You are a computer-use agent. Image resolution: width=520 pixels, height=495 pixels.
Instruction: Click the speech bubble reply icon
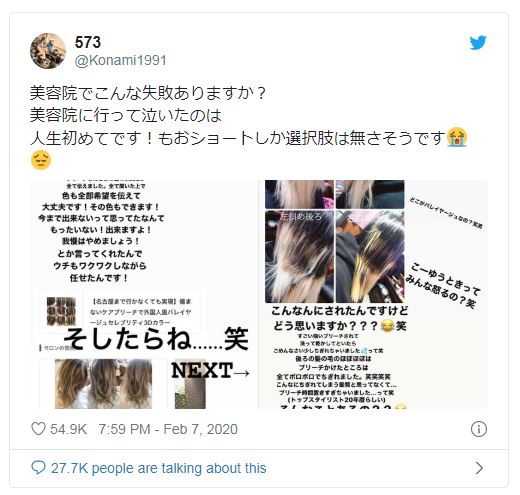[38, 468]
